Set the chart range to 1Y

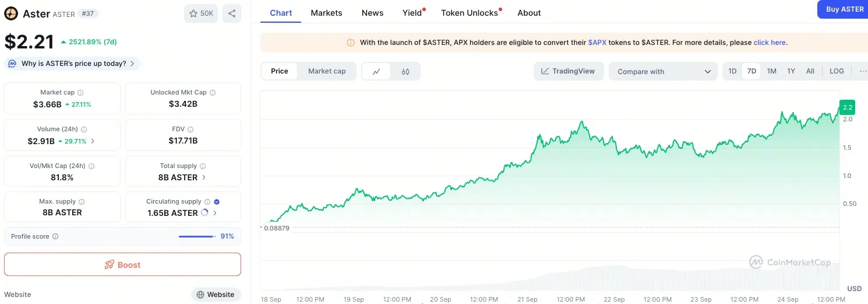tap(791, 71)
